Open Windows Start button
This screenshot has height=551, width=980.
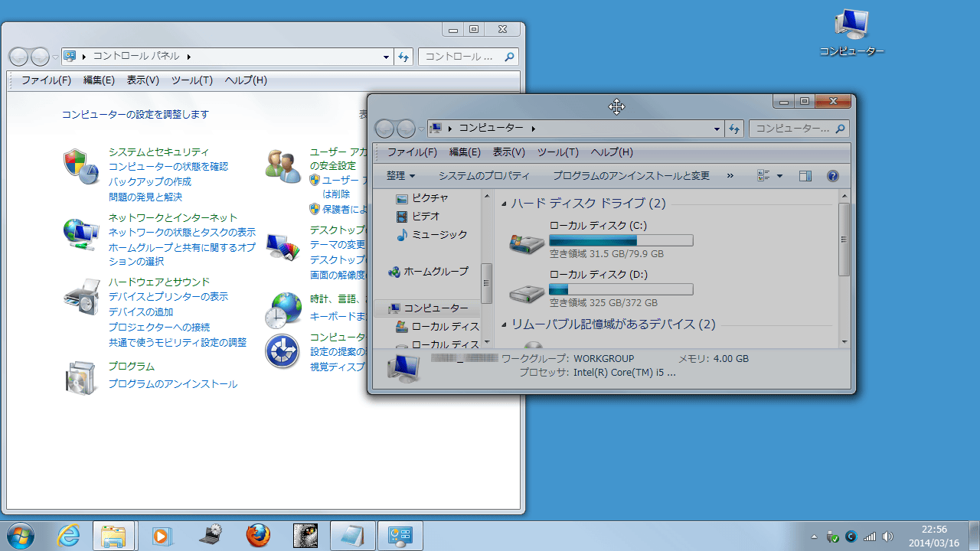pos(19,536)
